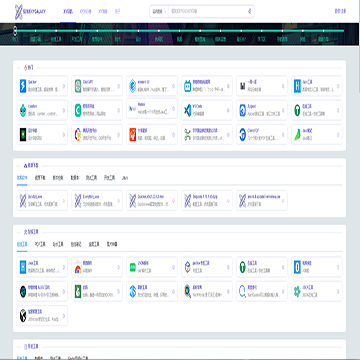Select the blue active tab in the third card section

click(22, 244)
